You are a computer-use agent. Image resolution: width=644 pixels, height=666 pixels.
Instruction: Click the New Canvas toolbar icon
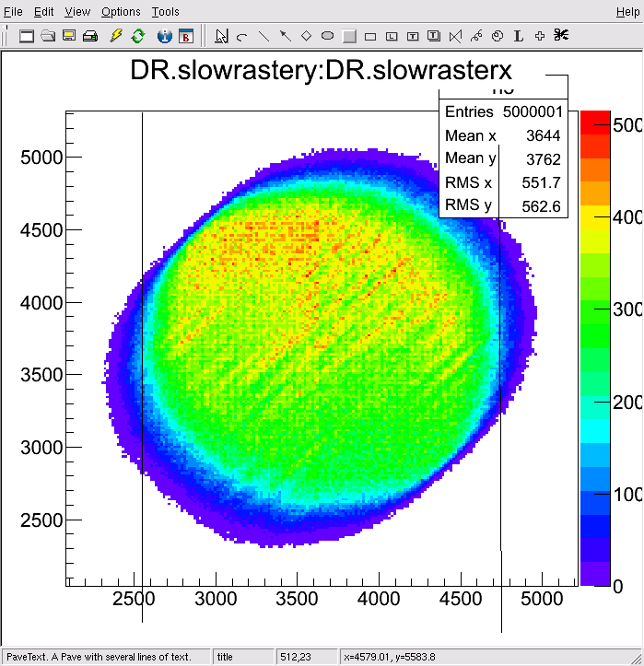27,36
